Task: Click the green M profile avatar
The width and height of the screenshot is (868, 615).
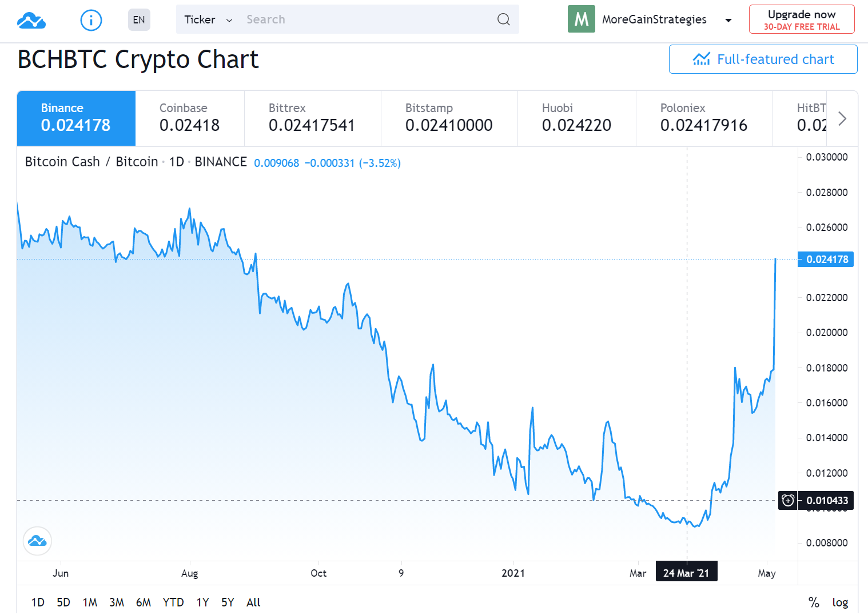Action: point(581,19)
